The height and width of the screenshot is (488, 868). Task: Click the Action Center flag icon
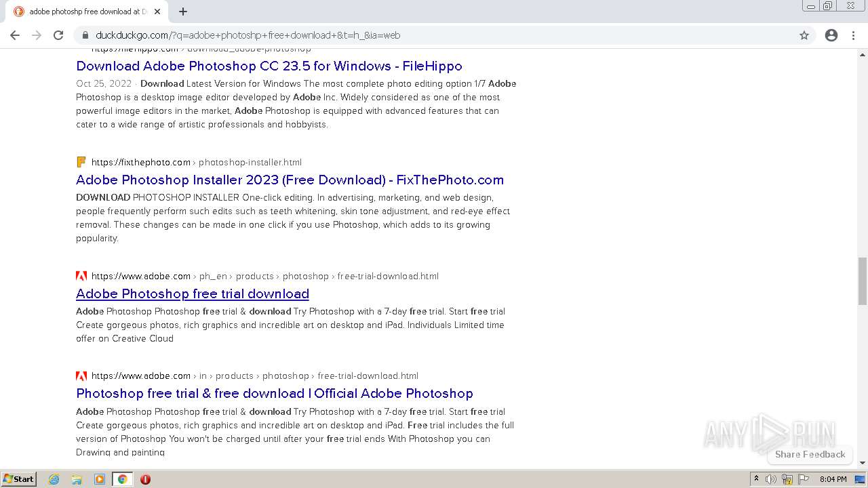[x=803, y=479]
